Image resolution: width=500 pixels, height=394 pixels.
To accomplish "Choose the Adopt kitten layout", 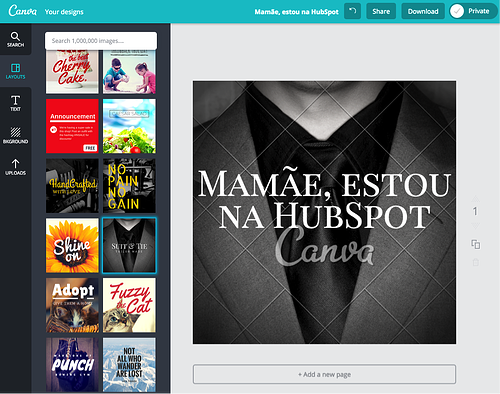I will [x=72, y=305].
